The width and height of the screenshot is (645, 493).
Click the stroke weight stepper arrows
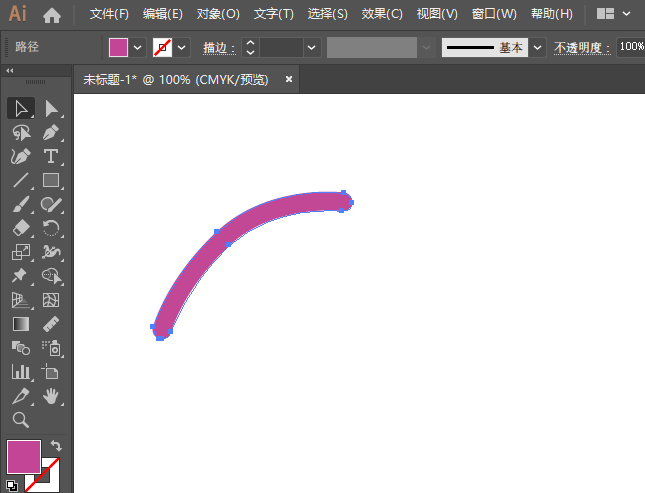[251, 48]
